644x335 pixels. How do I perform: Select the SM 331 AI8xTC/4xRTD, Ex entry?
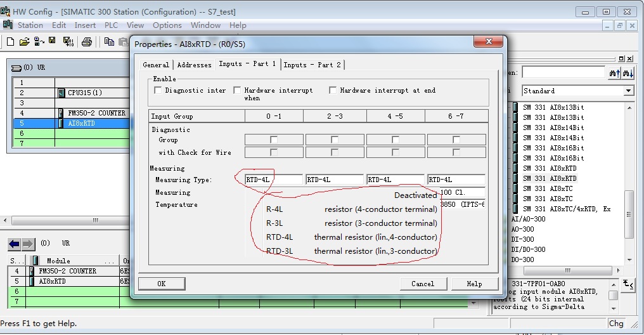coord(567,209)
